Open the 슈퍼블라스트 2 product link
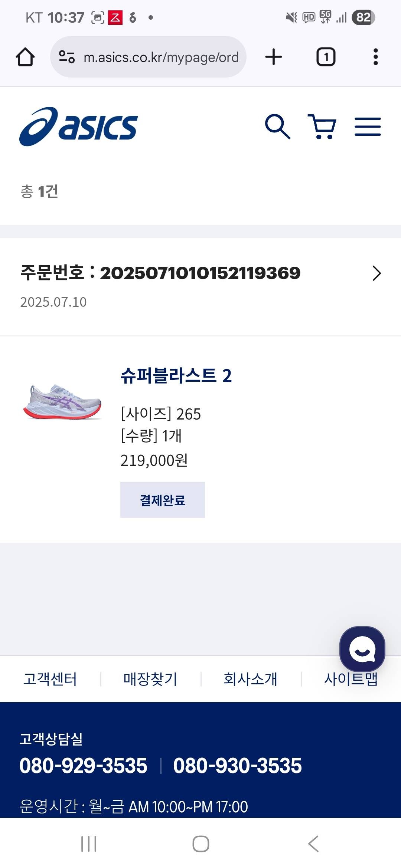This screenshot has height=868, width=401. (176, 375)
